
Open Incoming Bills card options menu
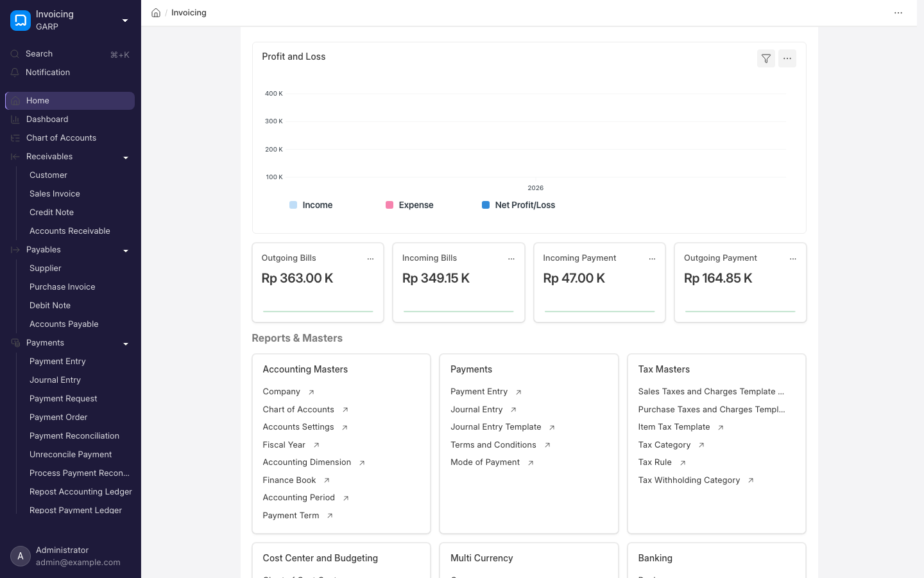point(511,259)
